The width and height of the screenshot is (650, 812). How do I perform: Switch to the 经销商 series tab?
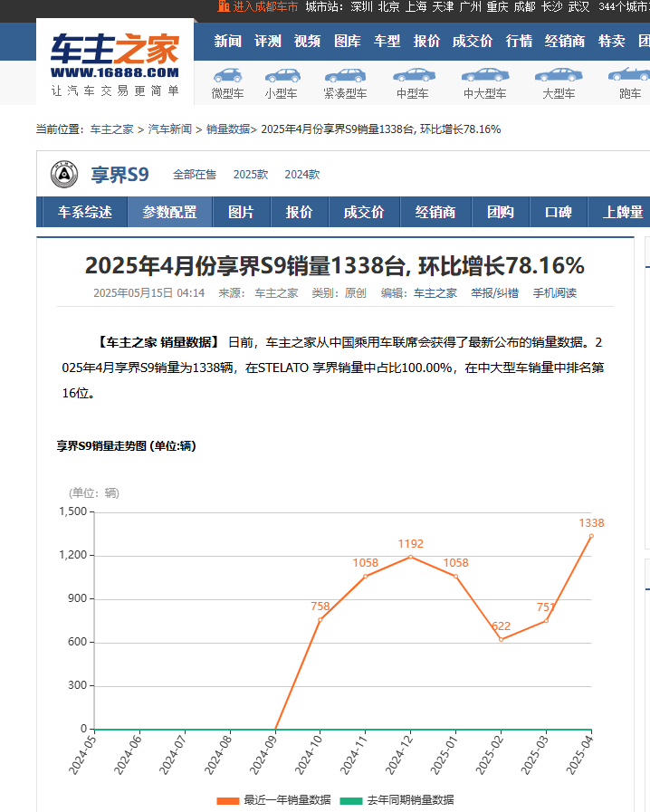pos(435,212)
